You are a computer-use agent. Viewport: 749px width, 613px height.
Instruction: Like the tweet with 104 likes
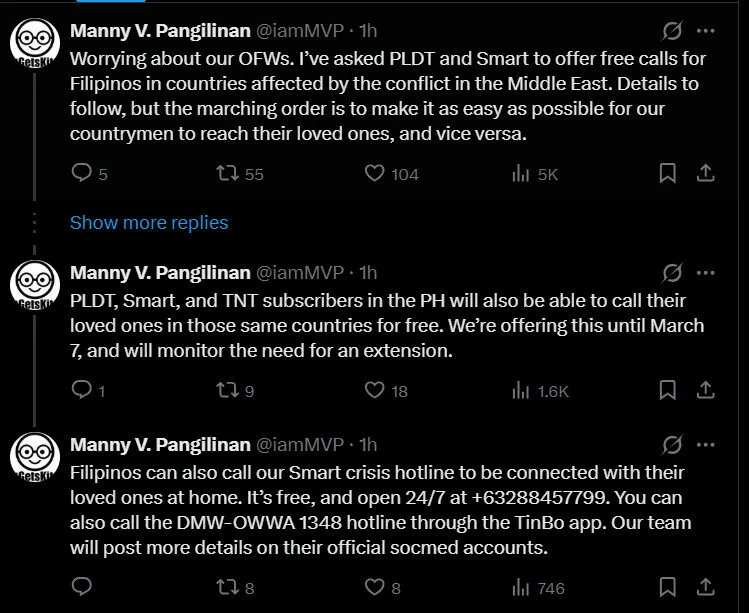375,174
